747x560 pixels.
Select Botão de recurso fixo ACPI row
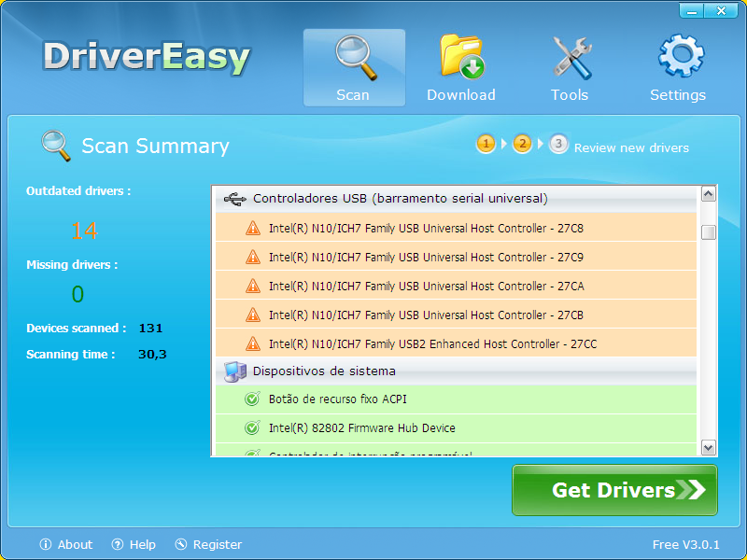tap(456, 399)
